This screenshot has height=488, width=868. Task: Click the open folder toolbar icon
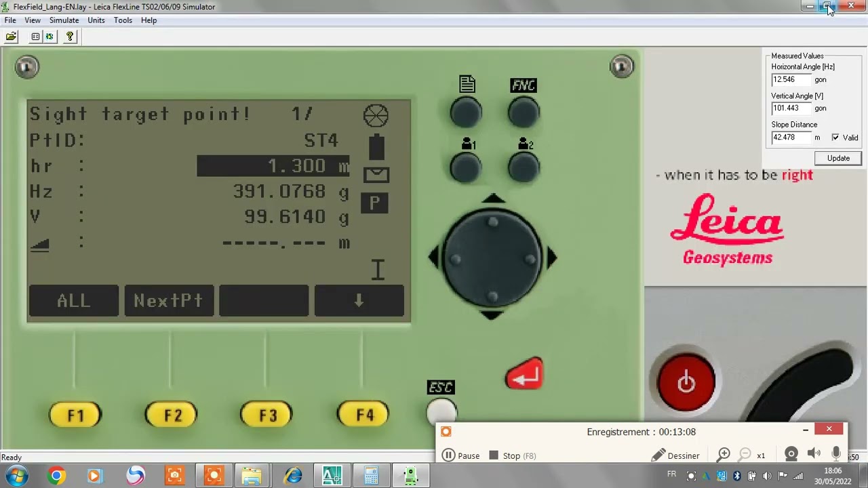click(x=12, y=37)
